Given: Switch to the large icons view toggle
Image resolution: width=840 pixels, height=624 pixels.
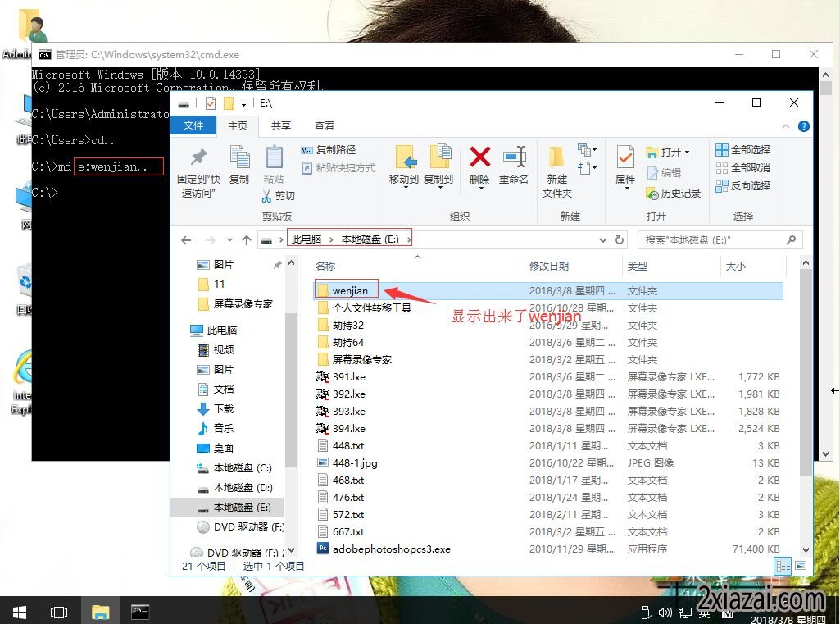Looking at the screenshot, I should click(800, 566).
